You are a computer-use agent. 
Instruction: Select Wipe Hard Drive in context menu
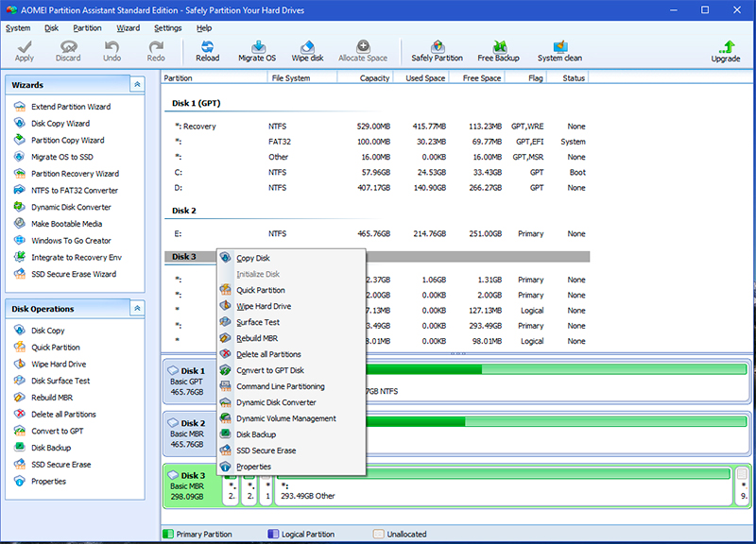pos(291,306)
